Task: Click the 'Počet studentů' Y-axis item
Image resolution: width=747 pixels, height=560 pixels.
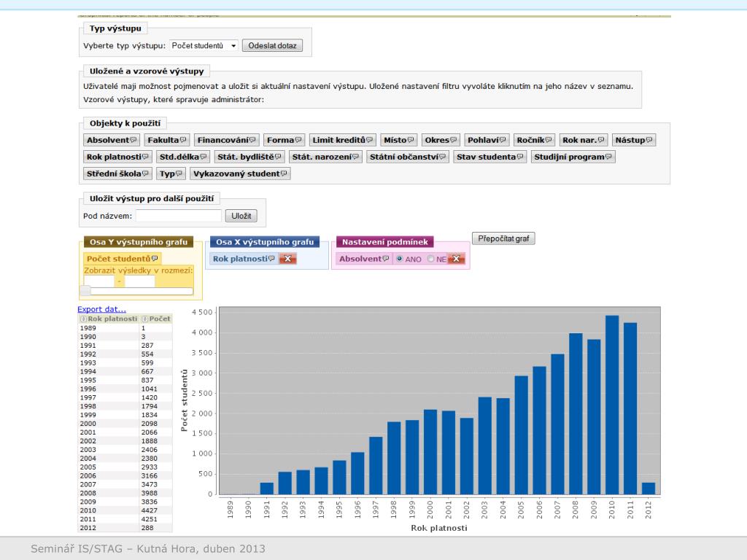Action: (x=122, y=259)
